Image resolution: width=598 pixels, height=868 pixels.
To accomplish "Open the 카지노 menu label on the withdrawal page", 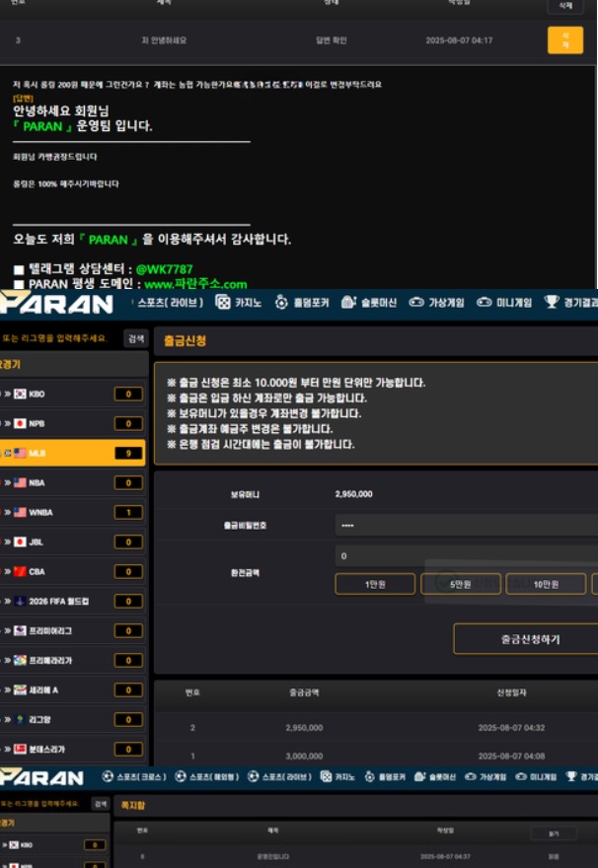I will 248,303.
